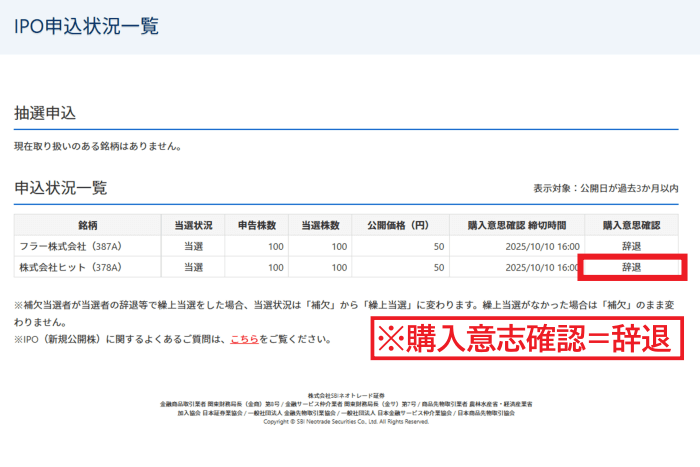Screen dimensions: 700x467
Task: Click the IPO申込状況一覧 page title
Action: (86, 27)
